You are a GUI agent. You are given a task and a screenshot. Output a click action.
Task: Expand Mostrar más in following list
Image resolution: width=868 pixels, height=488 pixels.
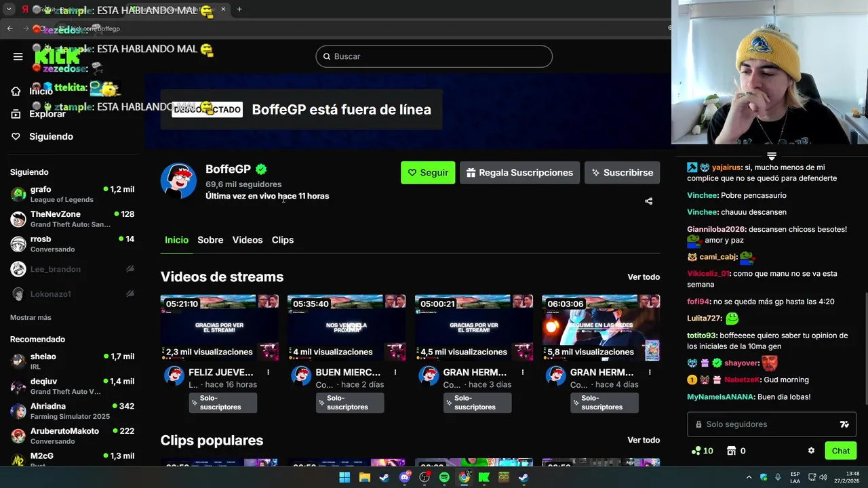pyautogui.click(x=31, y=317)
